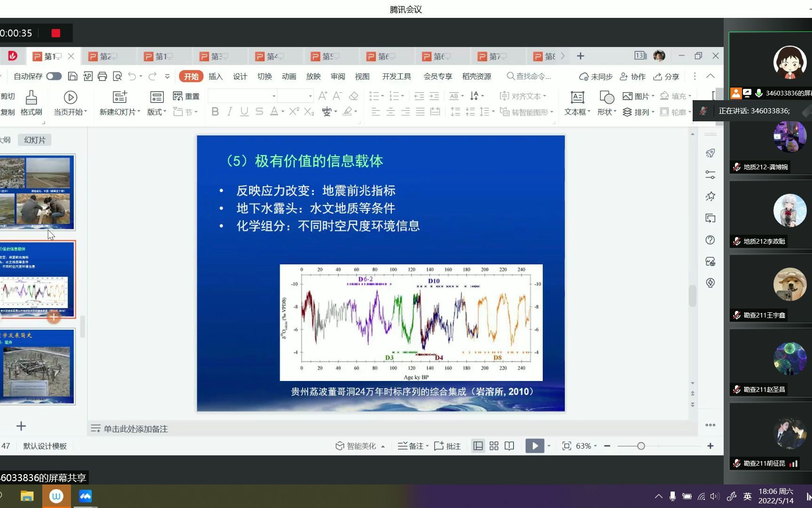Click the Italic formatting icon
The width and height of the screenshot is (812, 508).
(230, 111)
